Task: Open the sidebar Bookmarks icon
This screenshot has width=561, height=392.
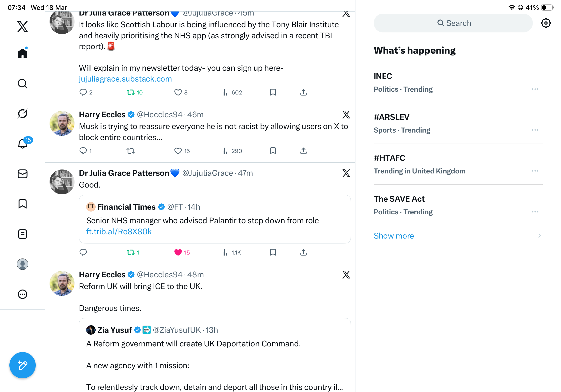Action: tap(23, 204)
